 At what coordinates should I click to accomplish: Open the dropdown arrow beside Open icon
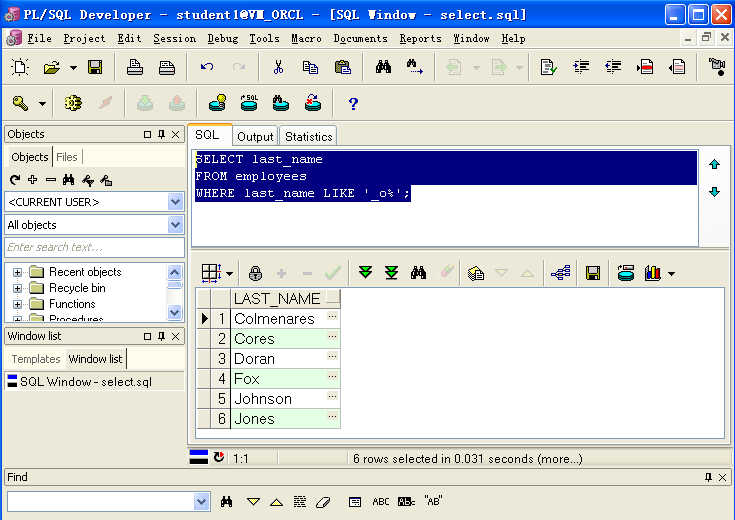(x=74, y=68)
